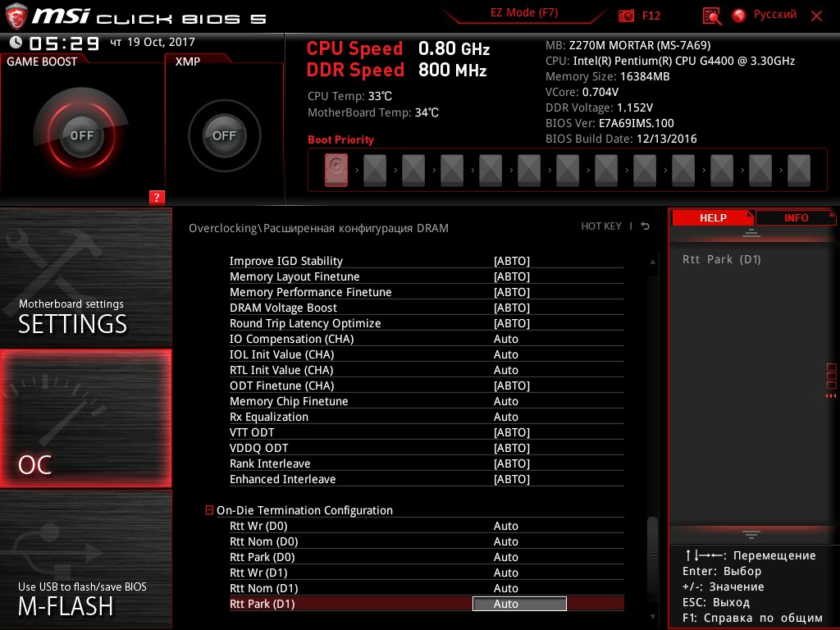
Task: Take a screenshot with the camera icon
Action: point(626,16)
